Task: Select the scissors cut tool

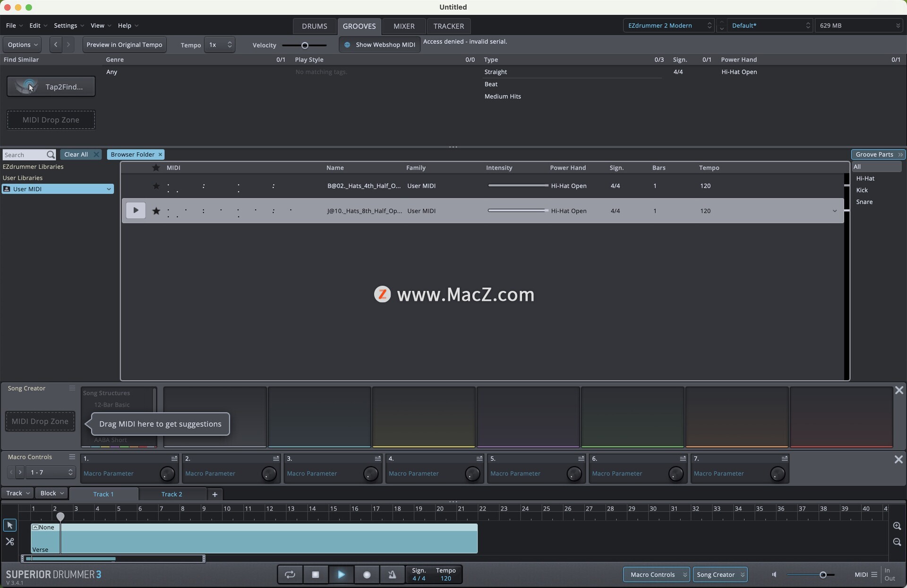Action: pyautogui.click(x=9, y=541)
